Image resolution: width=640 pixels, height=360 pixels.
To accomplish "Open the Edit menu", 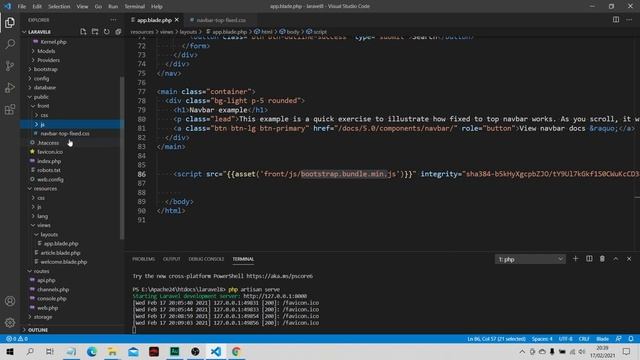I will click(37, 7).
